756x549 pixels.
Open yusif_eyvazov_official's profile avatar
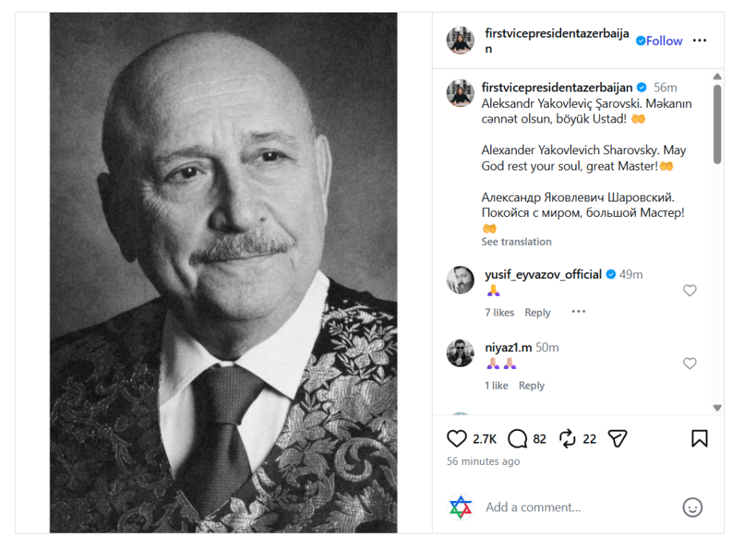(461, 280)
